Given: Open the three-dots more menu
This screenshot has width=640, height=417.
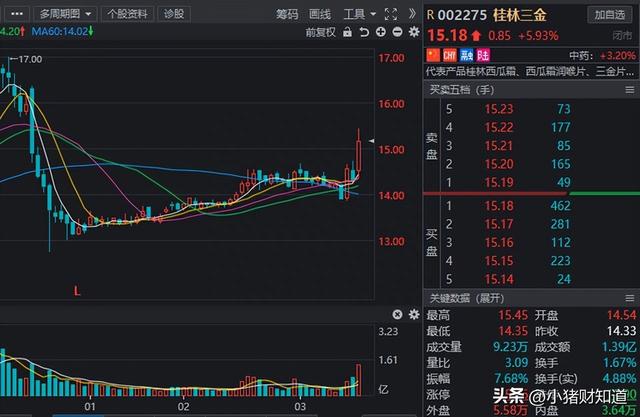Looking at the screenshot, I should pos(16,14).
